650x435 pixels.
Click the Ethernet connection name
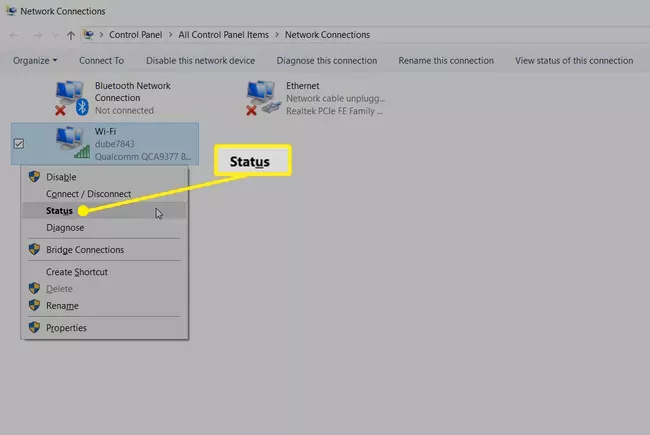coord(303,86)
